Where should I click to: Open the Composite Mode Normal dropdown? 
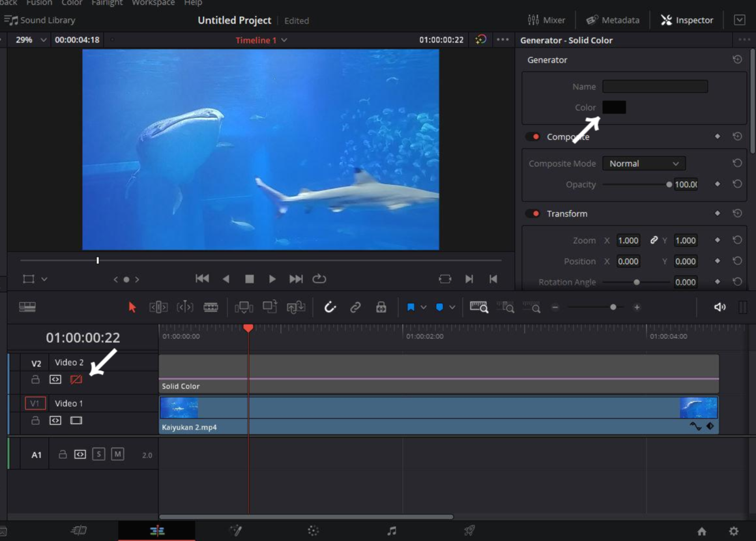[644, 164]
